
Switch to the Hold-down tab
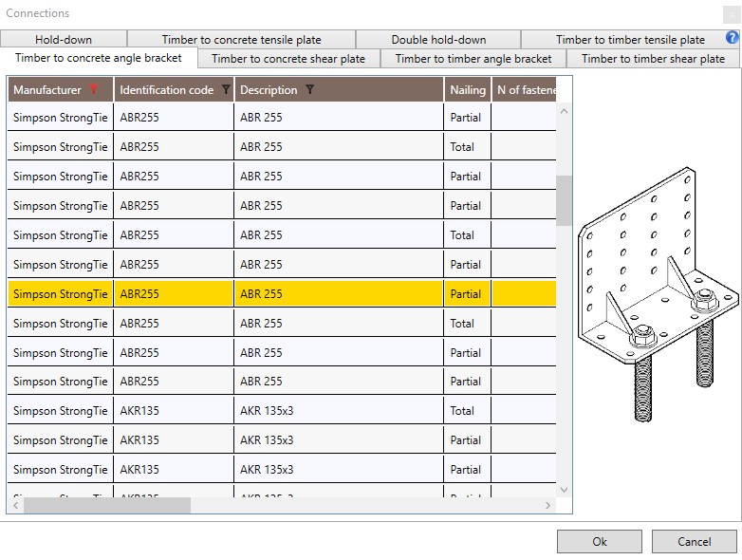pos(64,39)
